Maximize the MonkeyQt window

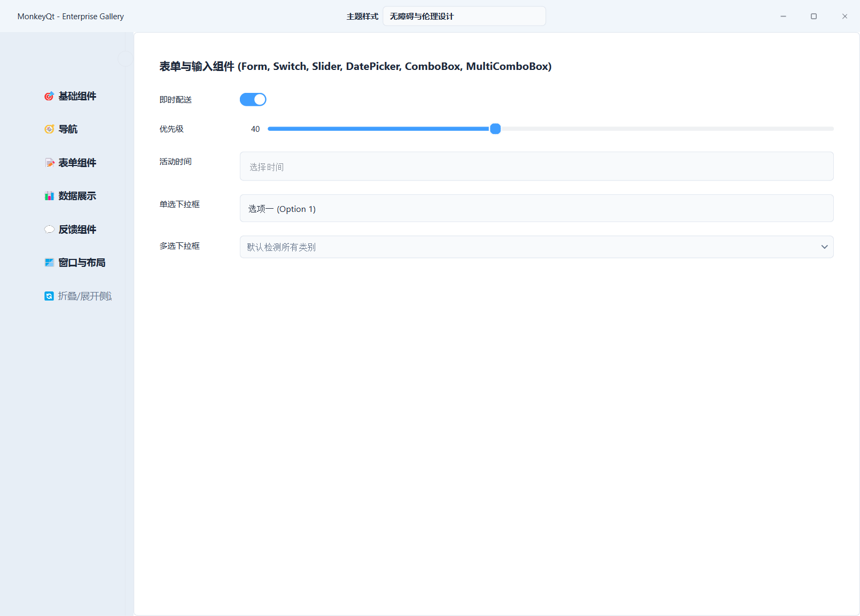(x=814, y=17)
